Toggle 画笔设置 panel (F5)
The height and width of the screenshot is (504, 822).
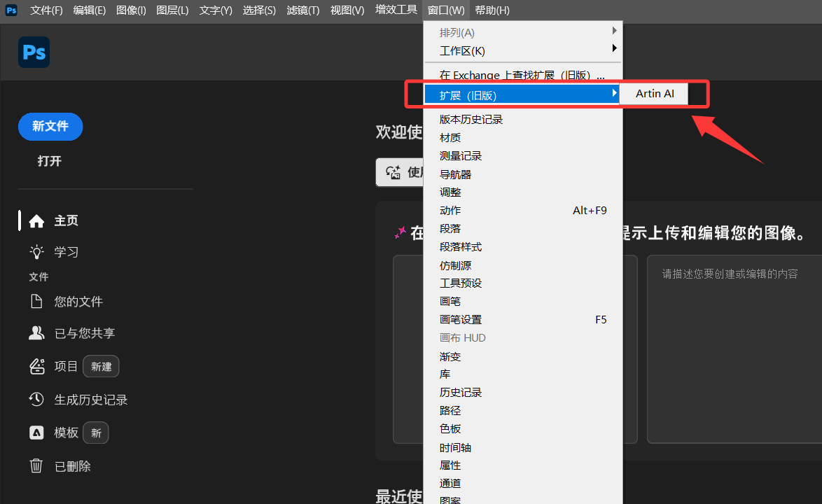tap(523, 320)
